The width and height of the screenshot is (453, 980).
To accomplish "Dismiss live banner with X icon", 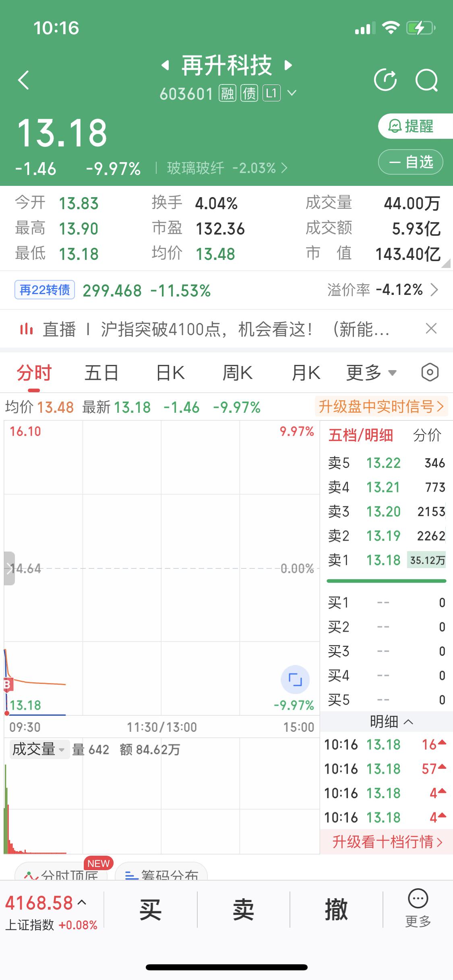I will coord(431,329).
